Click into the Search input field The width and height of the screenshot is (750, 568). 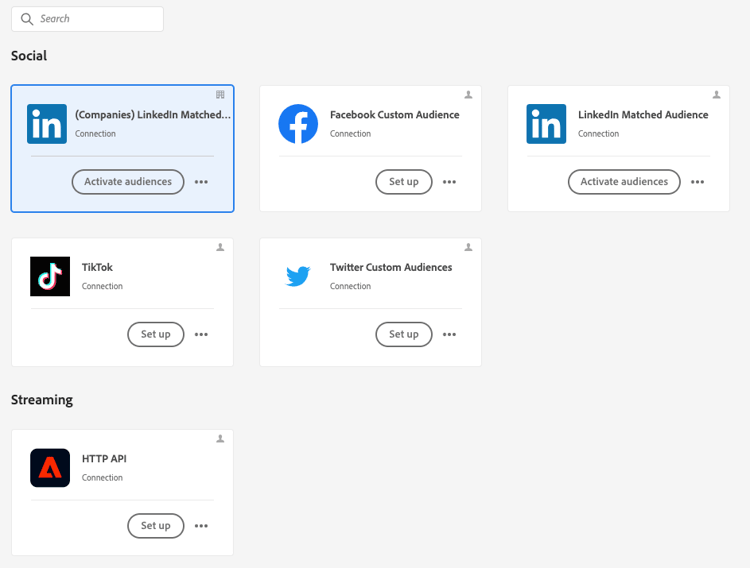(95, 19)
